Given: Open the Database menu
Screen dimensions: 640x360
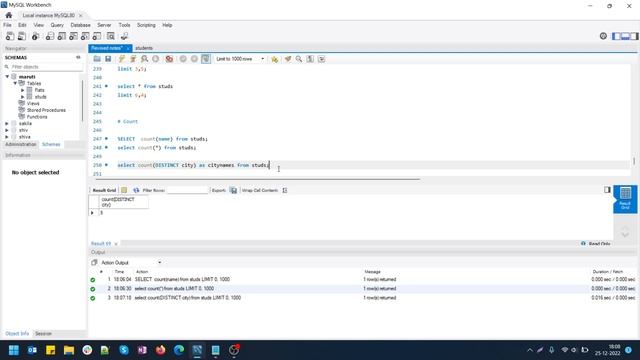Looking at the screenshot, I should pos(80,25).
